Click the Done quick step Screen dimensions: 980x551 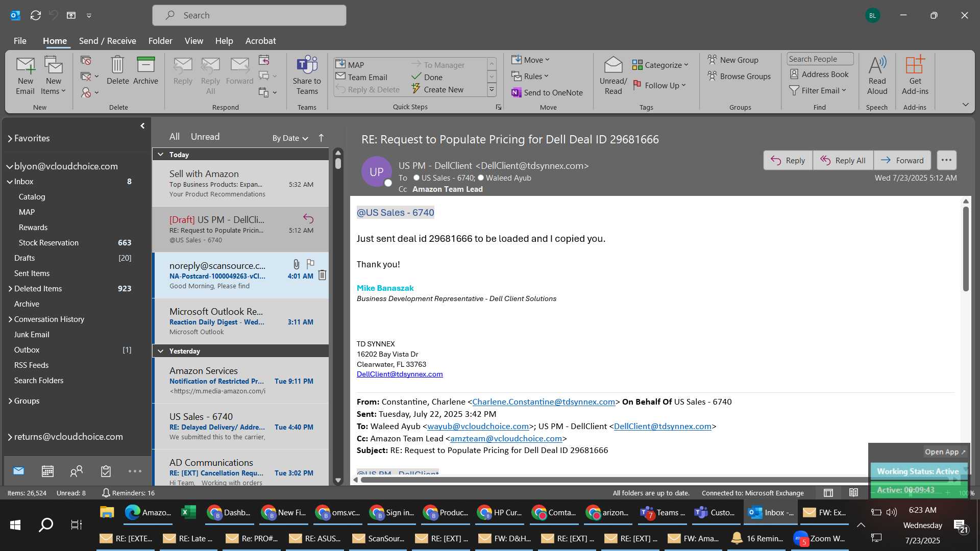click(x=427, y=77)
